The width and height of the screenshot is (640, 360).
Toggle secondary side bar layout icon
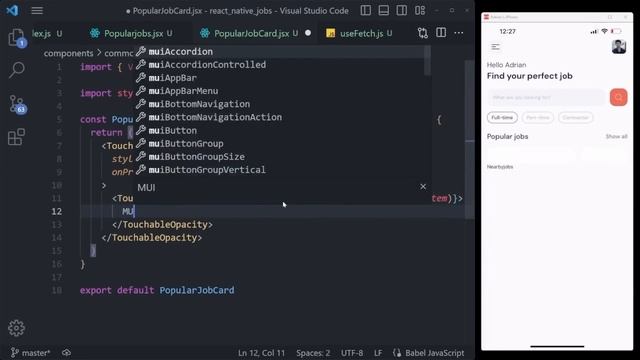pyautogui.click(x=402, y=11)
